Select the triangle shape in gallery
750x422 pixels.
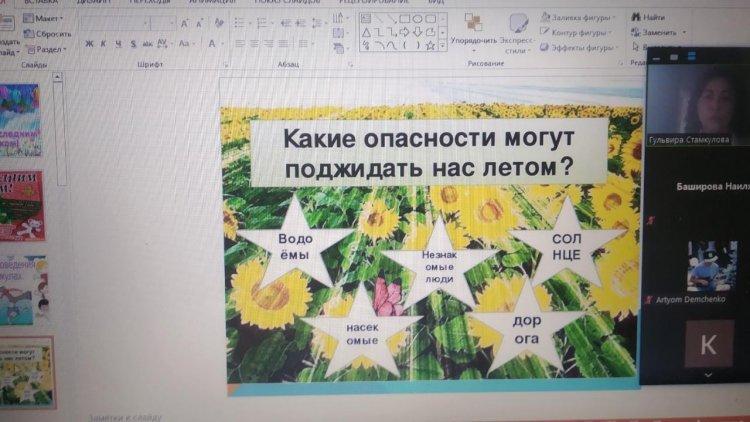[366, 33]
